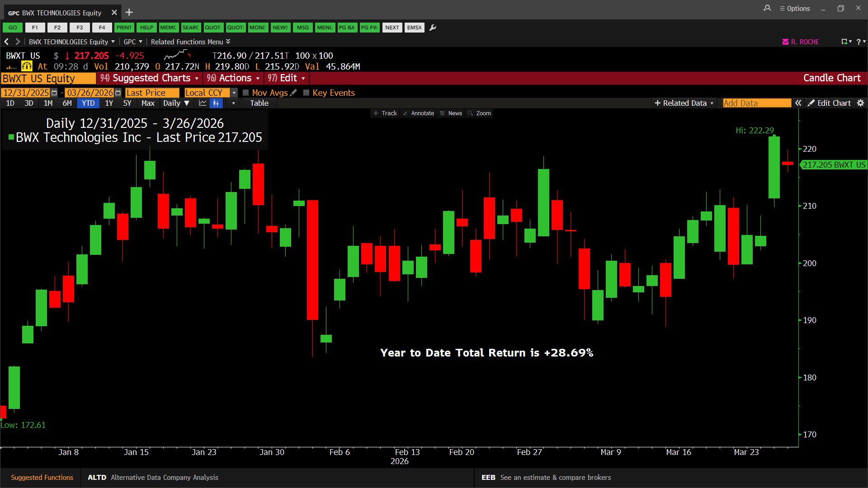Select the candle chart type icon
This screenshot has width=868, height=488.
click(216, 103)
